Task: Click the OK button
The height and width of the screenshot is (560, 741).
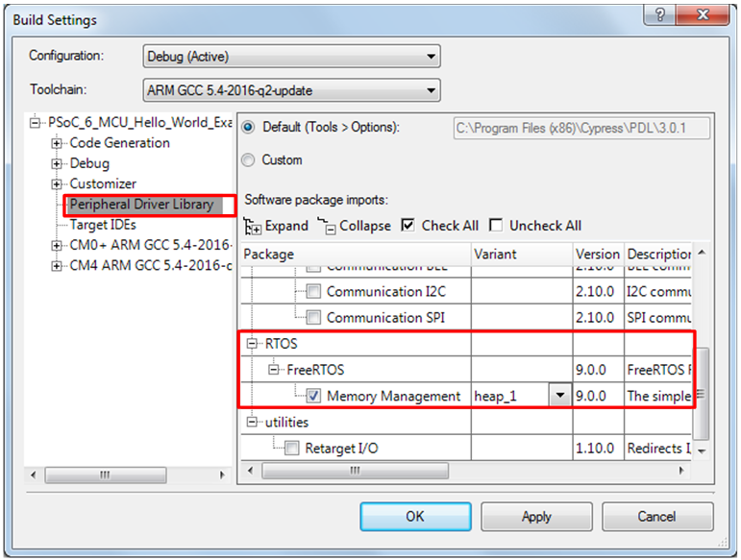Action: click(415, 517)
